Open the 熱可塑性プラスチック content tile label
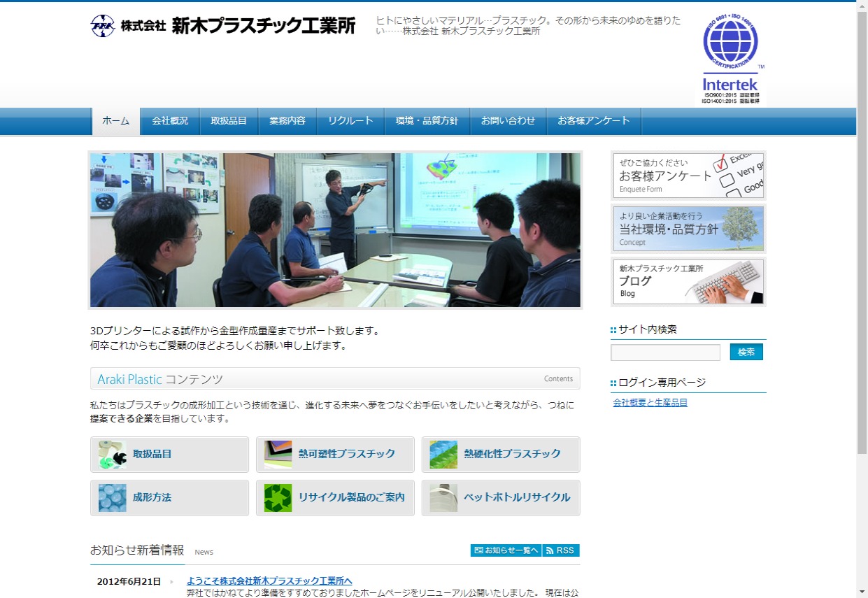The width and height of the screenshot is (868, 598). point(347,454)
